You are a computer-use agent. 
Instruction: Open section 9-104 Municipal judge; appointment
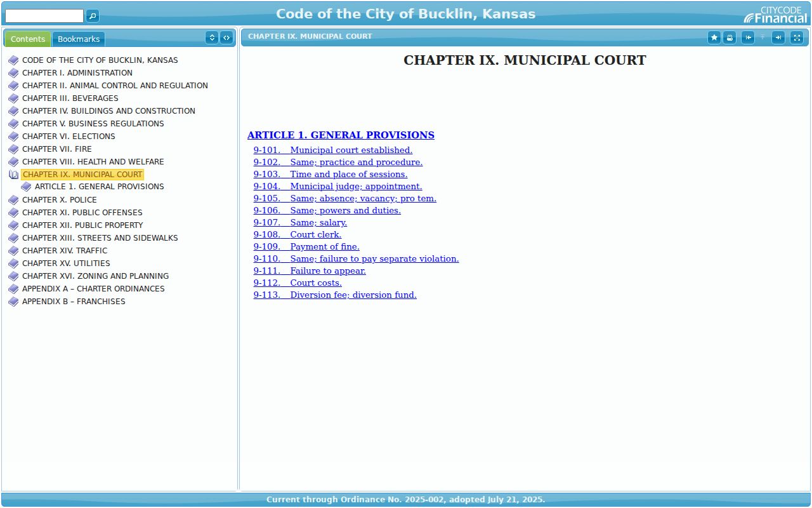337,187
